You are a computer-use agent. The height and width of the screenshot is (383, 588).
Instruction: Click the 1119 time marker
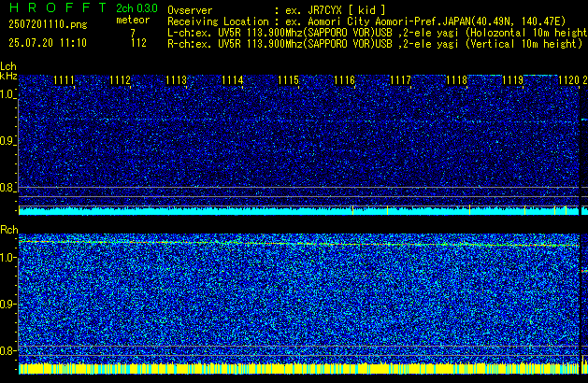click(512, 80)
